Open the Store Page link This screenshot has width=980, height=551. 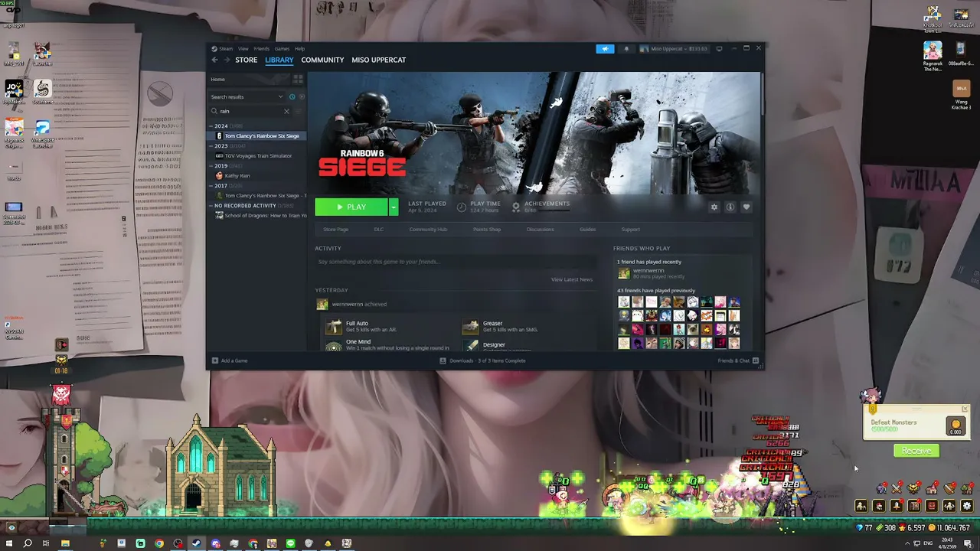point(335,230)
